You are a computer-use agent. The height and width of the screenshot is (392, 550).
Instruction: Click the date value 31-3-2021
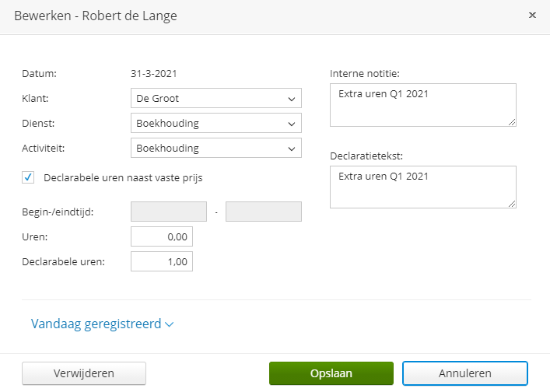(x=153, y=74)
